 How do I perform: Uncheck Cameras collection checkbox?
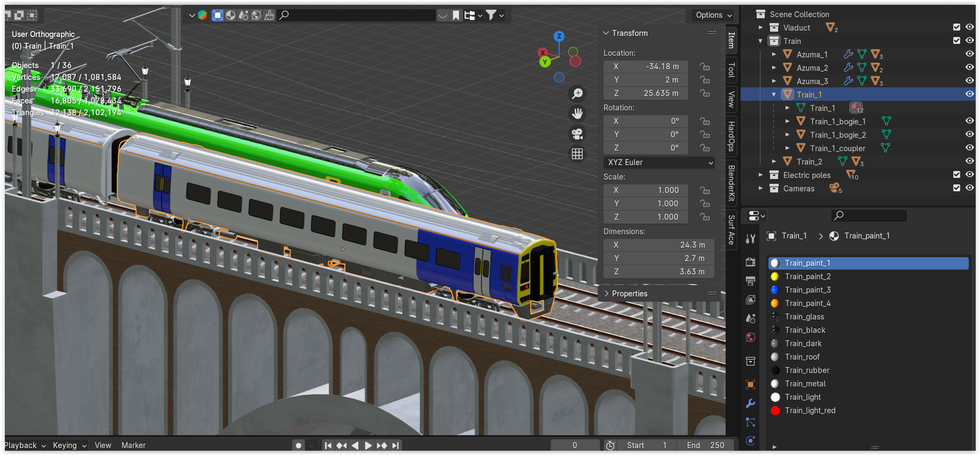pyautogui.click(x=956, y=188)
